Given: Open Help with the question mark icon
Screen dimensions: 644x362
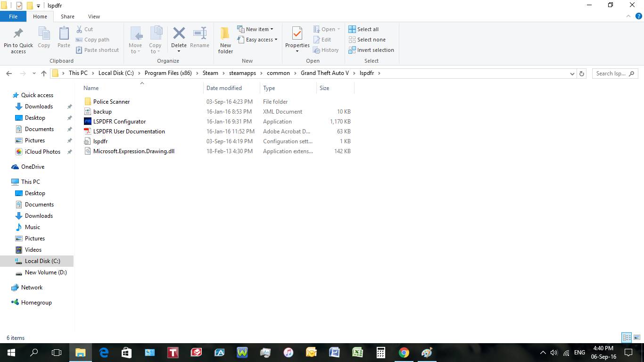Looking at the screenshot, I should point(639,16).
